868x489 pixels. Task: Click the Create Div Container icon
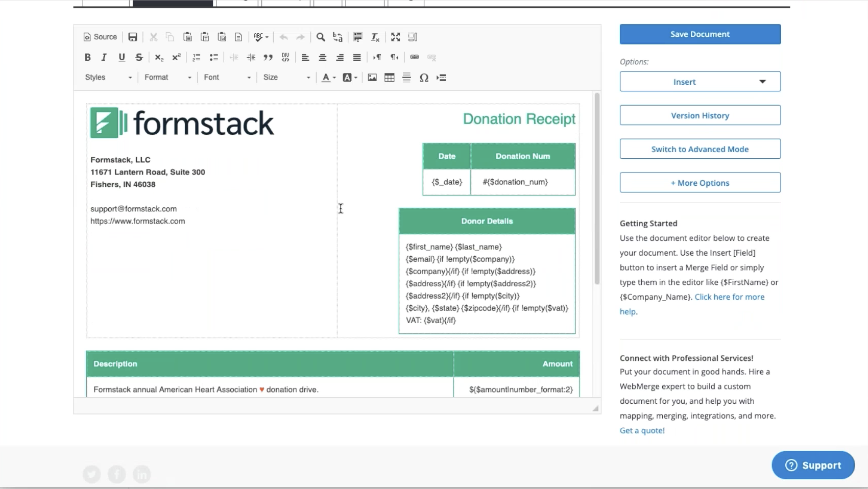(285, 57)
